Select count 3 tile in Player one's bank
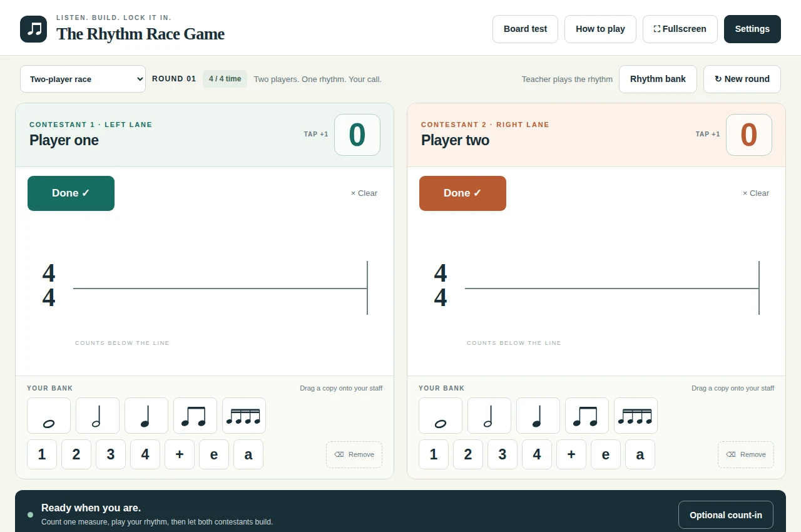 (111, 454)
